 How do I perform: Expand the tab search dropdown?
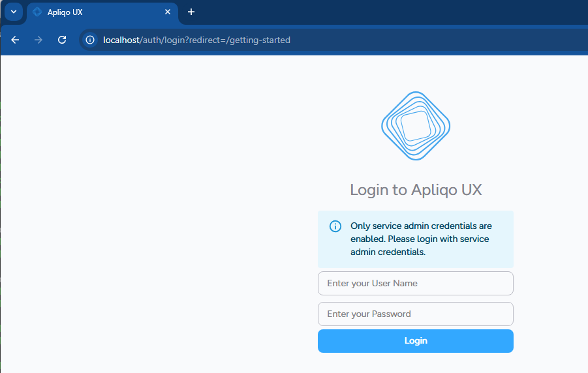coord(13,12)
